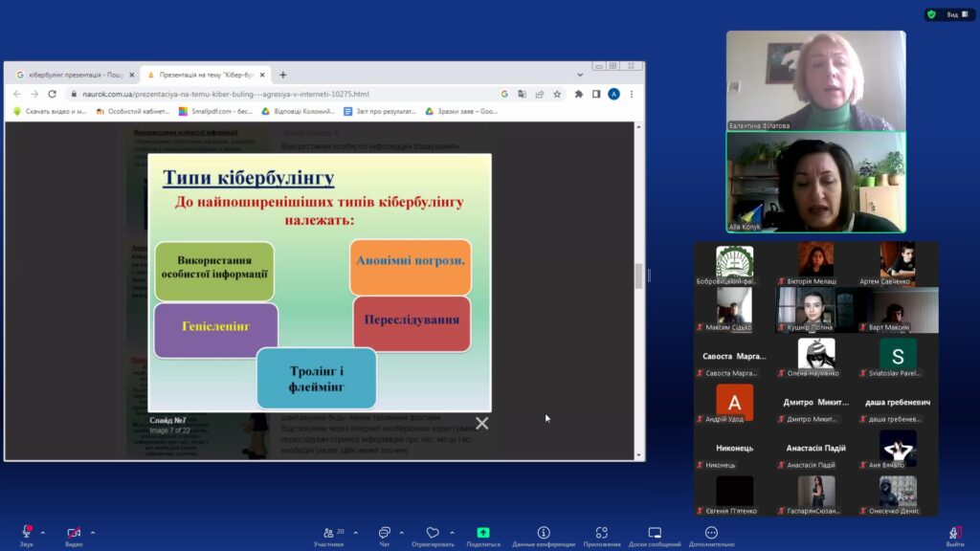The width and height of the screenshot is (980, 551).
Task: Unmute microphone with Звук button
Action: [x=26, y=536]
